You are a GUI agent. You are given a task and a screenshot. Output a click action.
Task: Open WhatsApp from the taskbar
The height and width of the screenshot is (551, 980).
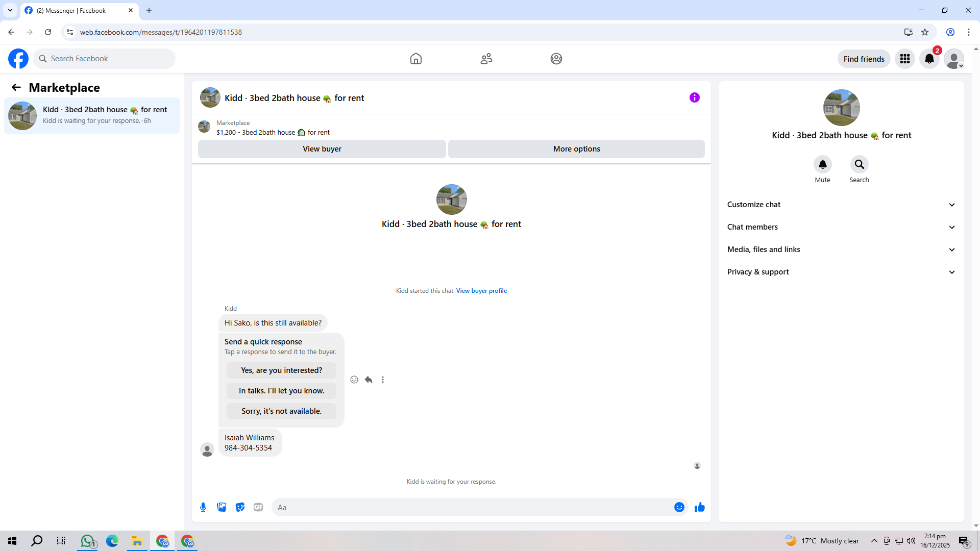(x=88, y=541)
